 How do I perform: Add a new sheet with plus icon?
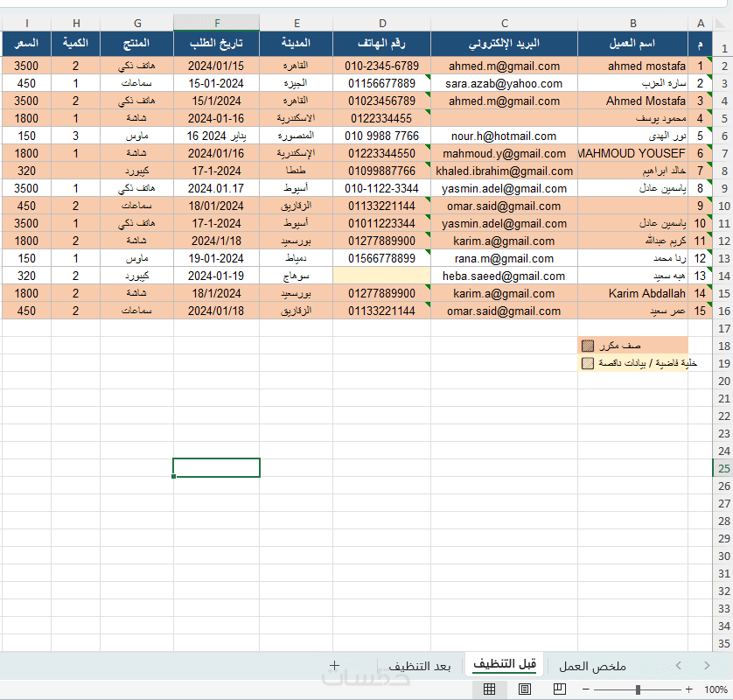coord(334,665)
